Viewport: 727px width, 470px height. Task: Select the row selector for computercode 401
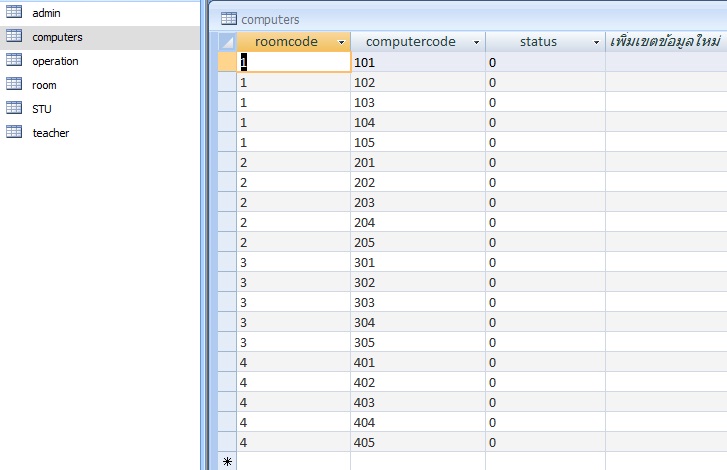(227, 362)
